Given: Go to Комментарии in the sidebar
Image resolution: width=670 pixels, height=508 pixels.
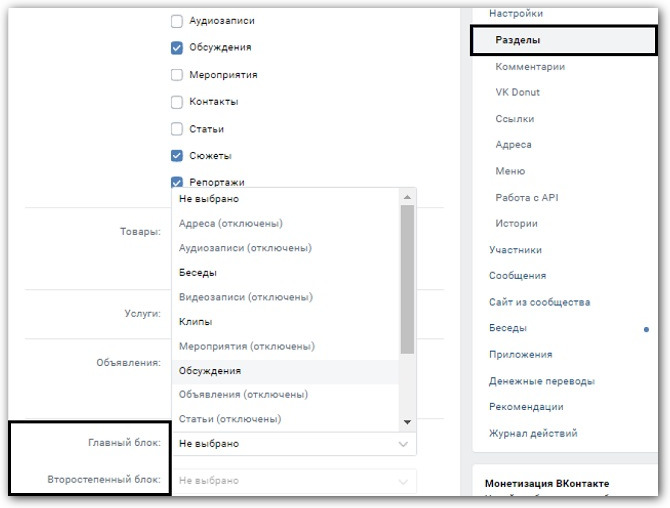Looking at the screenshot, I should click(530, 67).
